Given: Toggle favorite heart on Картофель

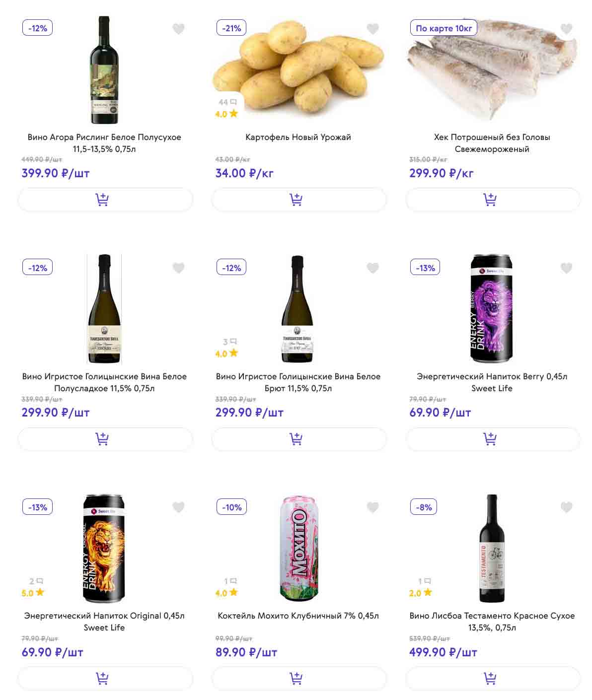Looking at the screenshot, I should coord(372,29).
